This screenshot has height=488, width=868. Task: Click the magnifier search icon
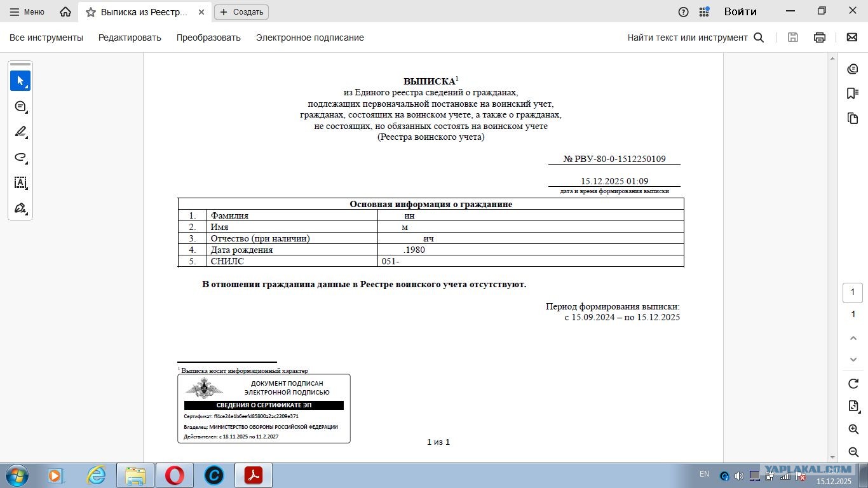[x=759, y=37]
